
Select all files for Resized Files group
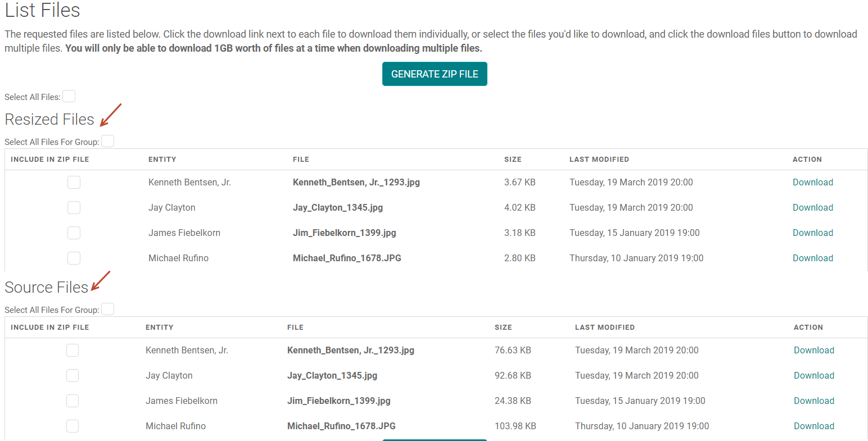(x=107, y=142)
